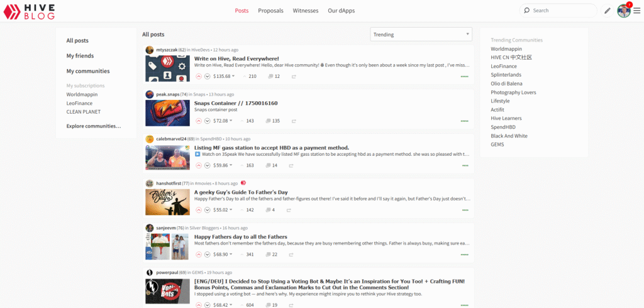Open thumbnail of Father's Day post
644x308 pixels.
[x=167, y=202]
